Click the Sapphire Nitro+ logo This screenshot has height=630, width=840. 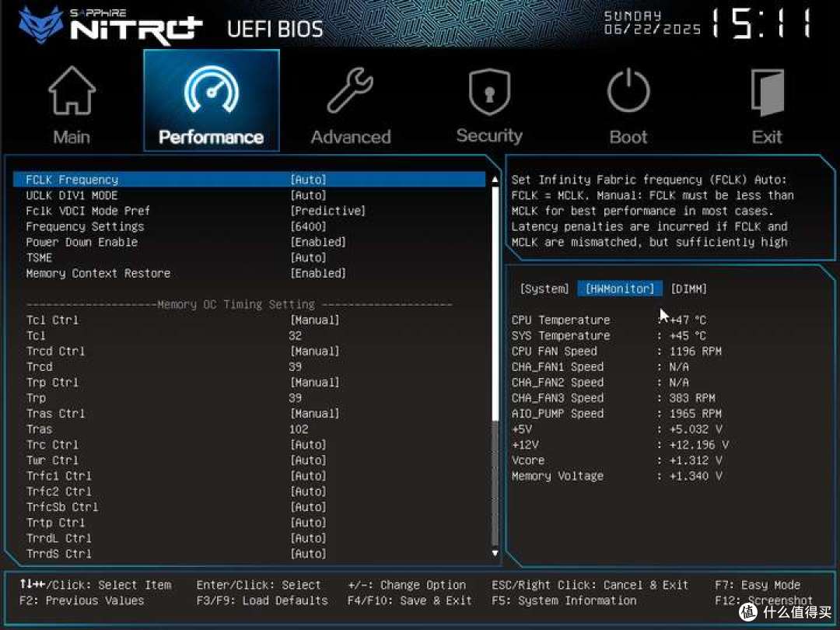click(x=110, y=25)
